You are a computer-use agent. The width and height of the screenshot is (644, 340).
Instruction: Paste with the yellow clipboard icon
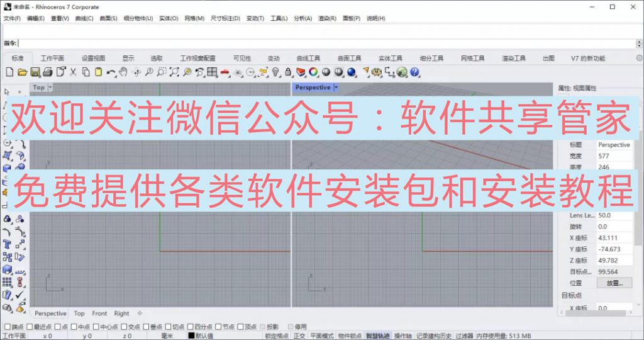(x=98, y=72)
